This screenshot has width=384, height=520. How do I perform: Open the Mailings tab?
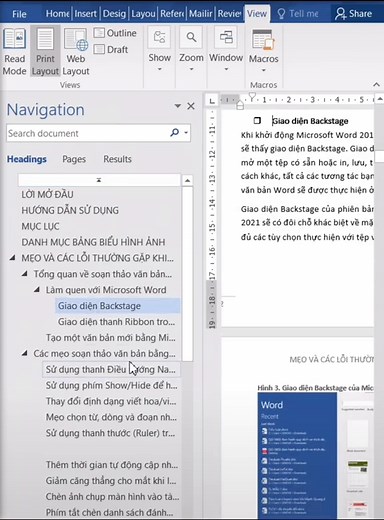pyautogui.click(x=200, y=14)
